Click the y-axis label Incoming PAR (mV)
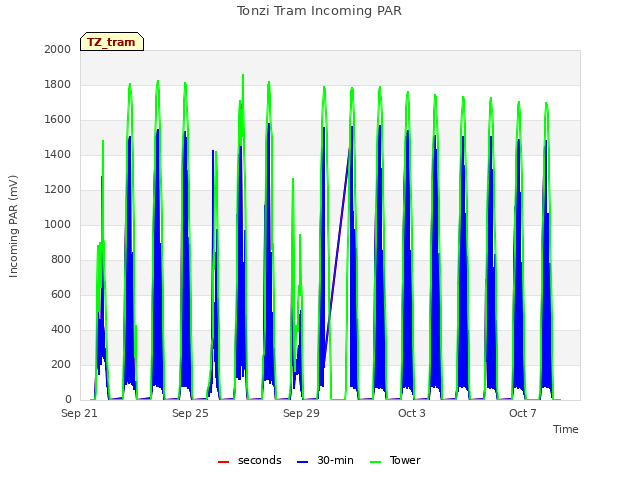The width and height of the screenshot is (640, 480). pos(13,227)
